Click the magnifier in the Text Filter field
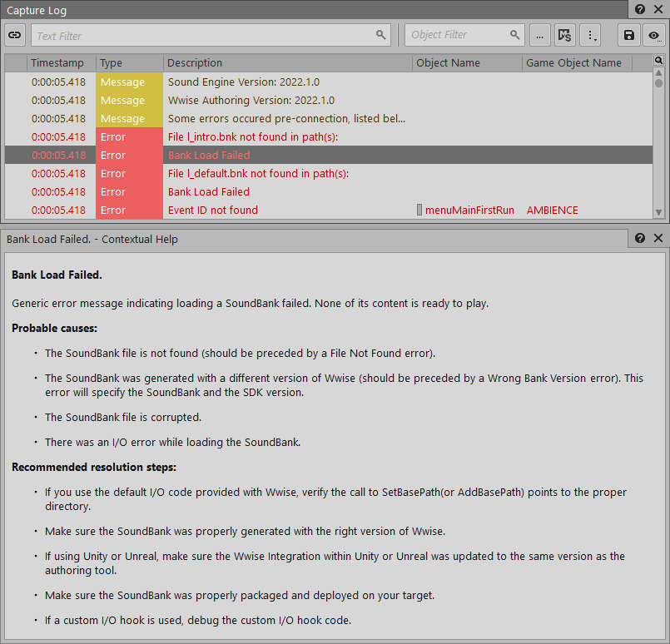The height and width of the screenshot is (644, 670). coord(381,35)
